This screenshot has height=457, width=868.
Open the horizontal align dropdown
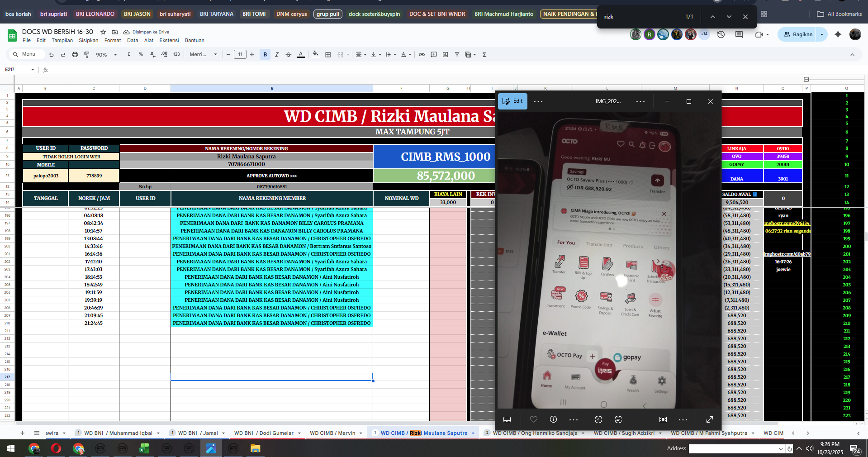coord(361,54)
